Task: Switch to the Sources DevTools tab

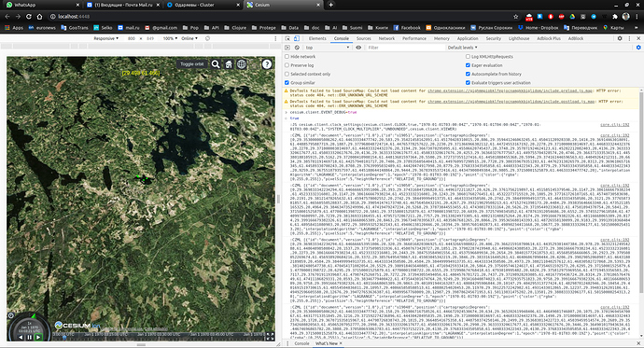Action: 363,38
